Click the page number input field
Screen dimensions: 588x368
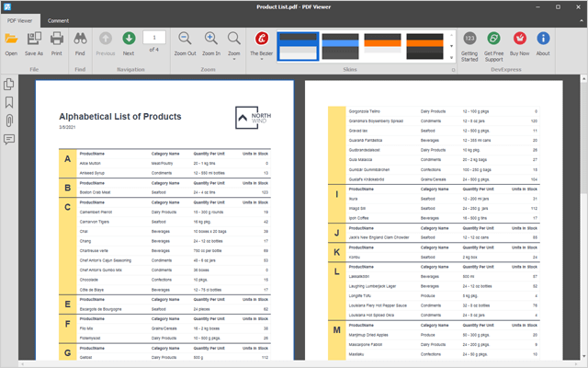pos(154,38)
